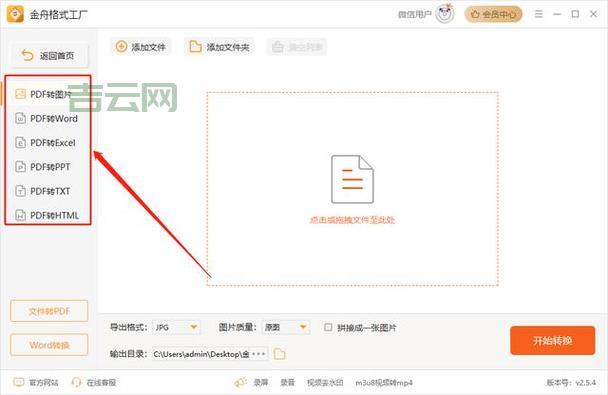Click the 版本号 v2.5.4 version text
The height and width of the screenshot is (395, 608).
click(571, 383)
